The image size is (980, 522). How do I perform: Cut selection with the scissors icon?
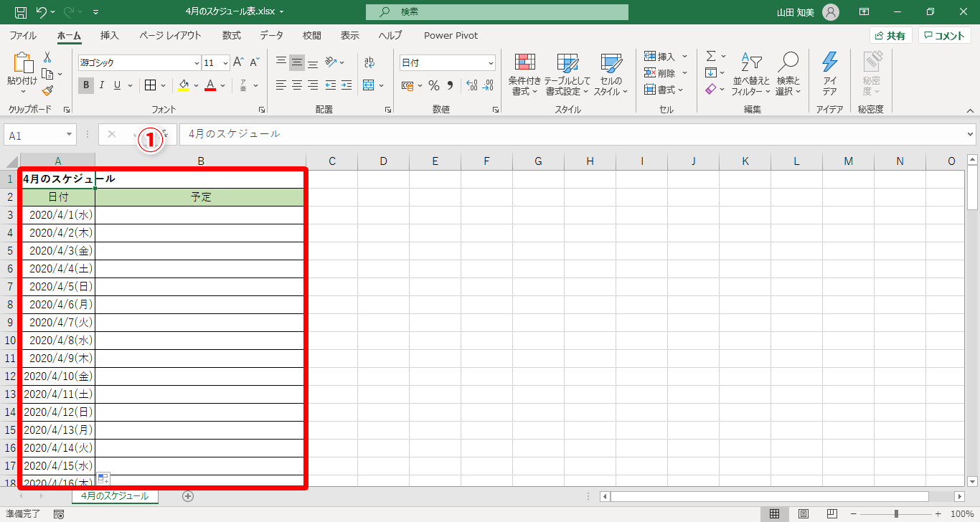click(x=47, y=57)
